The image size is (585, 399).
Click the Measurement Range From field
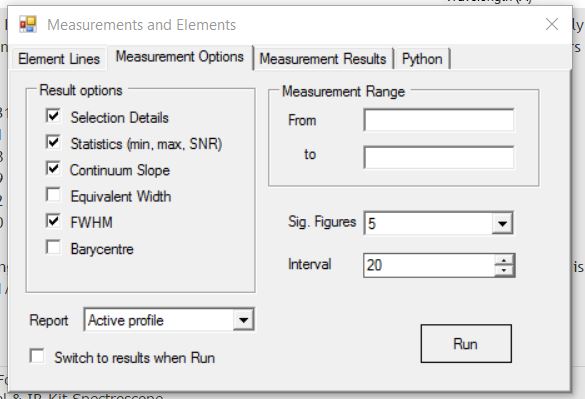coord(439,120)
